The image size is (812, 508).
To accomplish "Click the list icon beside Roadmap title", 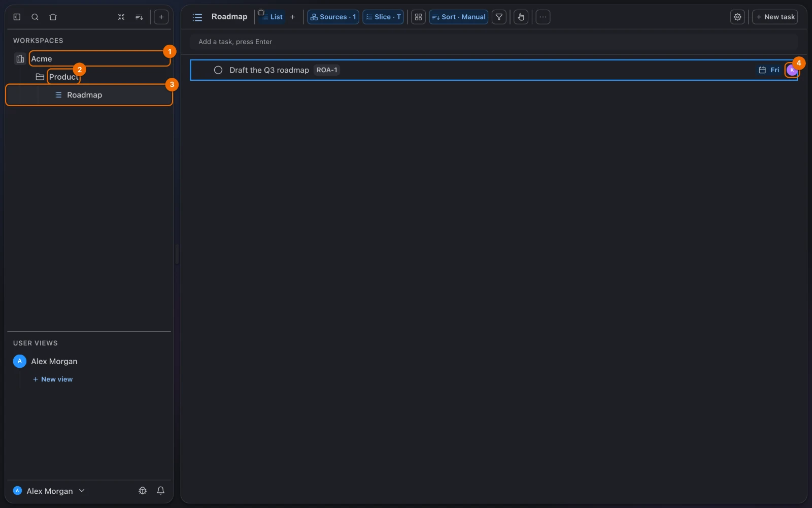I will coord(197,17).
